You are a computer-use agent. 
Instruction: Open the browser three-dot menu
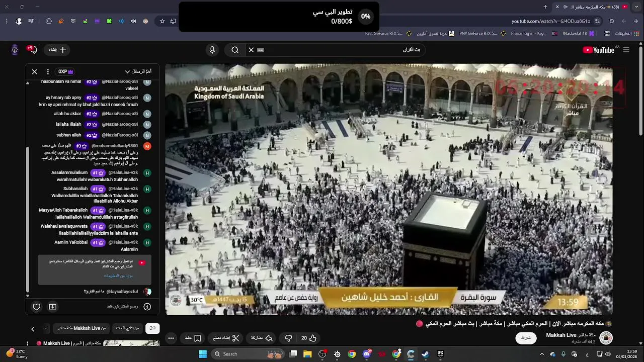[6, 21]
